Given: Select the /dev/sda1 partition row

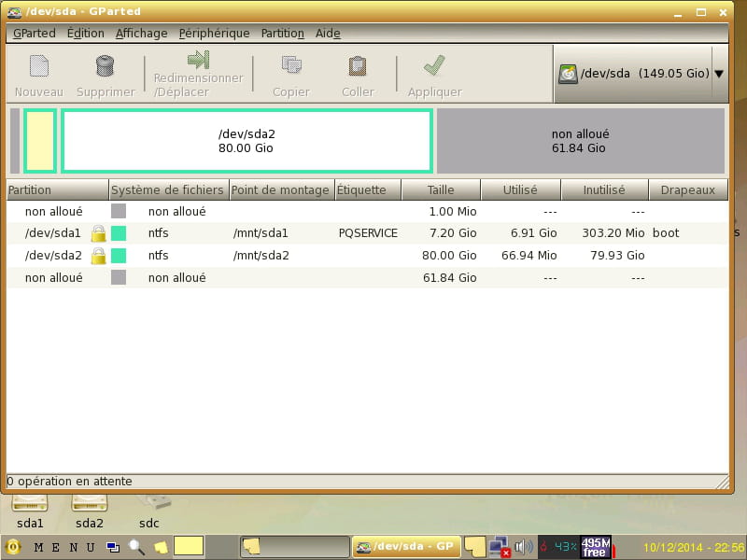Looking at the screenshot, I should pyautogui.click(x=367, y=233).
